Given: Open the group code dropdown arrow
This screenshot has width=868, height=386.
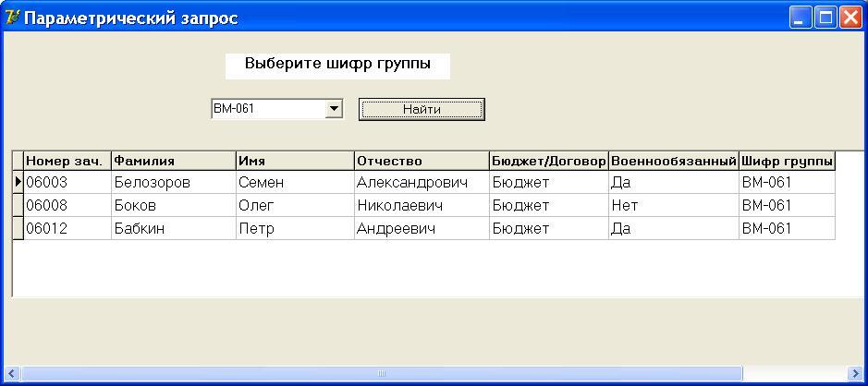Looking at the screenshot, I should pyautogui.click(x=334, y=109).
